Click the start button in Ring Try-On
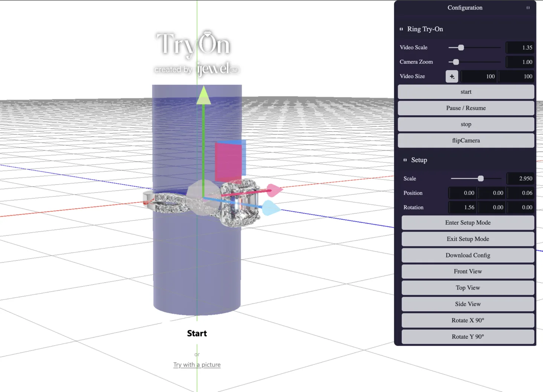Screen dimensions: 543x392 tap(466, 92)
